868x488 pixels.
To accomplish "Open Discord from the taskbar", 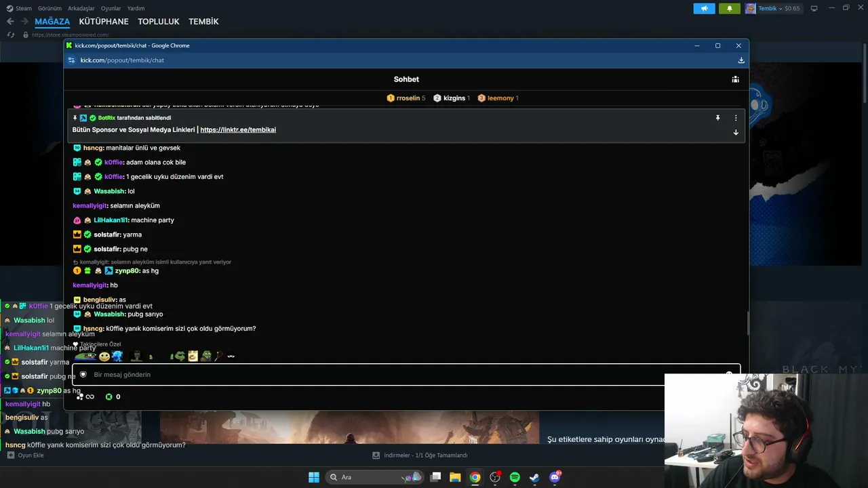I will (555, 477).
